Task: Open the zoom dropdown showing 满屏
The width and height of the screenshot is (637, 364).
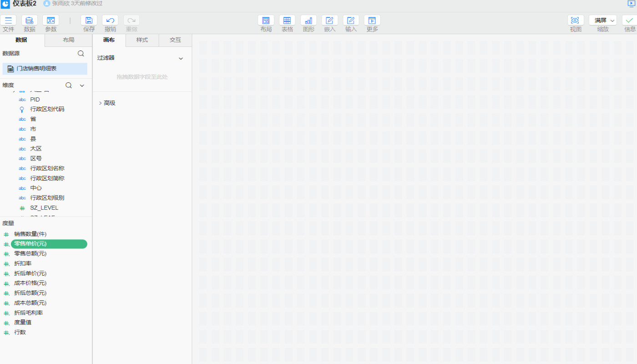Action: point(603,20)
